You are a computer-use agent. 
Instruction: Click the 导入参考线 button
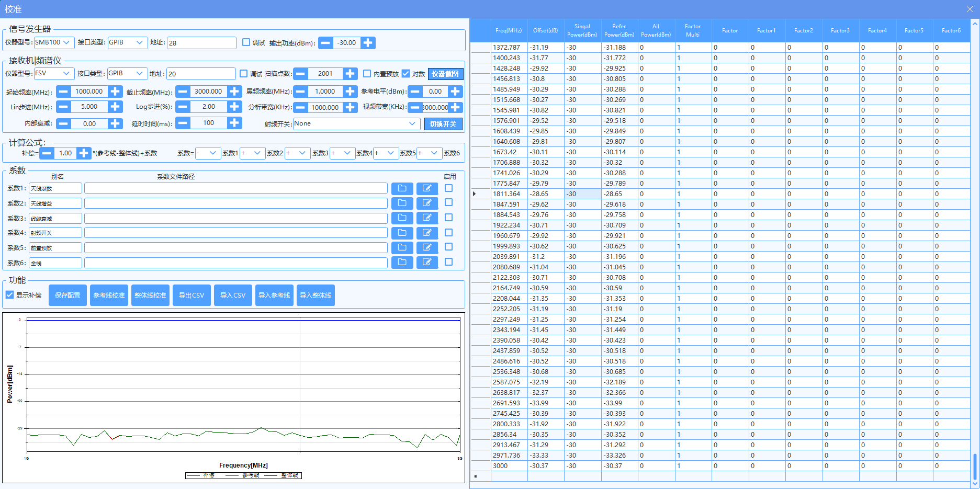pos(274,295)
